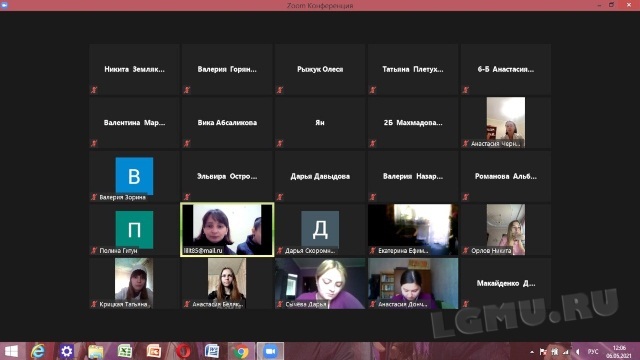The width and height of the screenshot is (640, 360).
Task: Expand the hidden system tray icons arrow
Action: coord(531,351)
